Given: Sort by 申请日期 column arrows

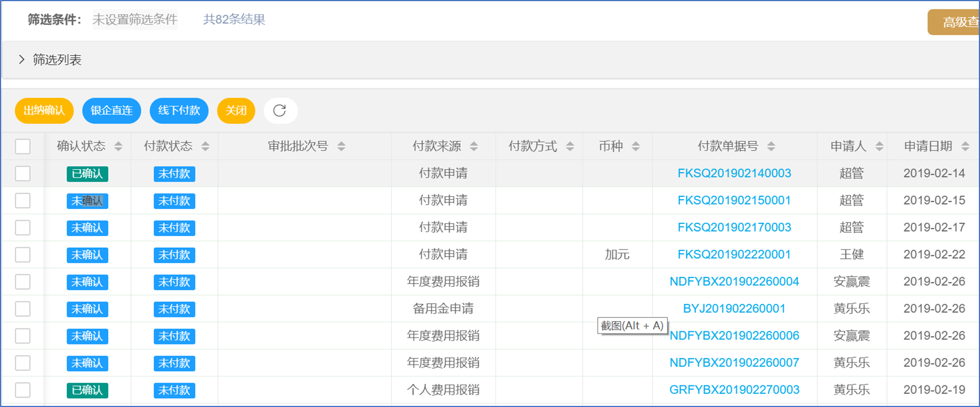Looking at the screenshot, I should 966,147.
